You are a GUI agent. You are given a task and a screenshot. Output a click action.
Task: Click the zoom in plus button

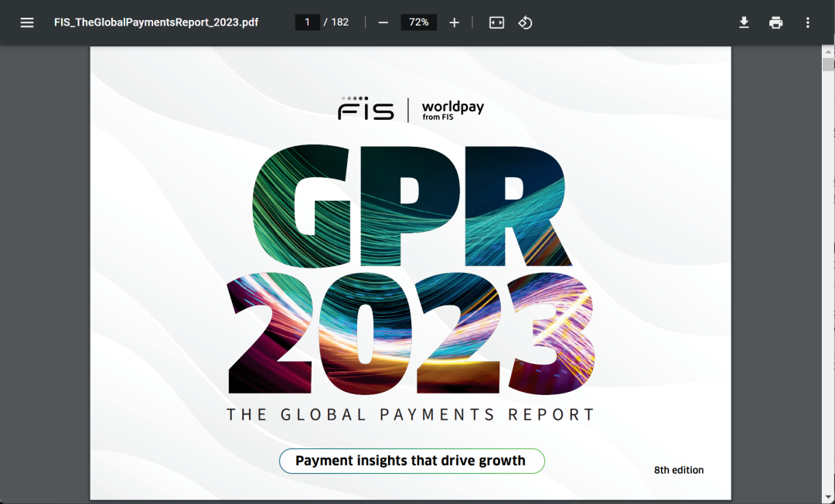455,22
